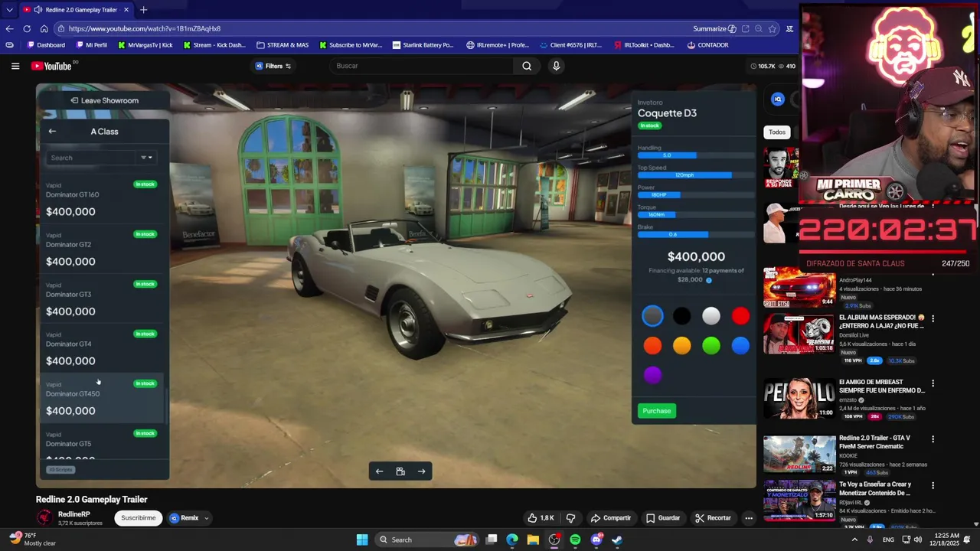Open the vidIQ icon above recommendations
This screenshot has width=980, height=551.
778,99
